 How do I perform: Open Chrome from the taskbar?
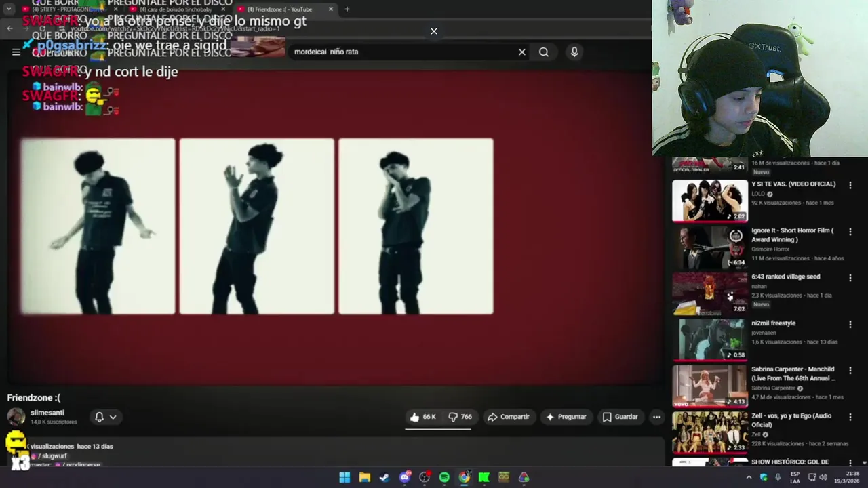[x=464, y=477]
